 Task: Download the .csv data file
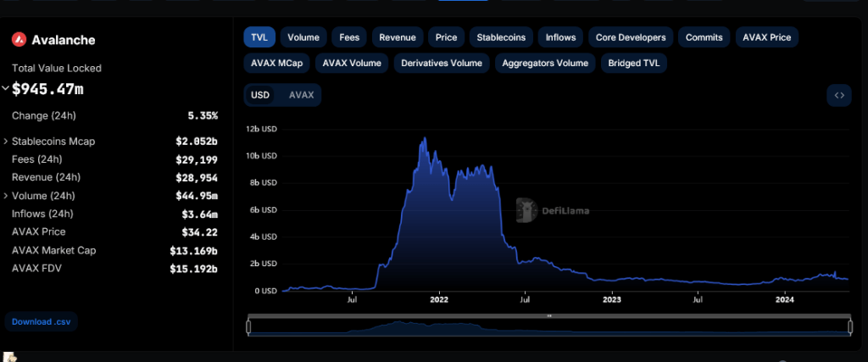coord(41,322)
